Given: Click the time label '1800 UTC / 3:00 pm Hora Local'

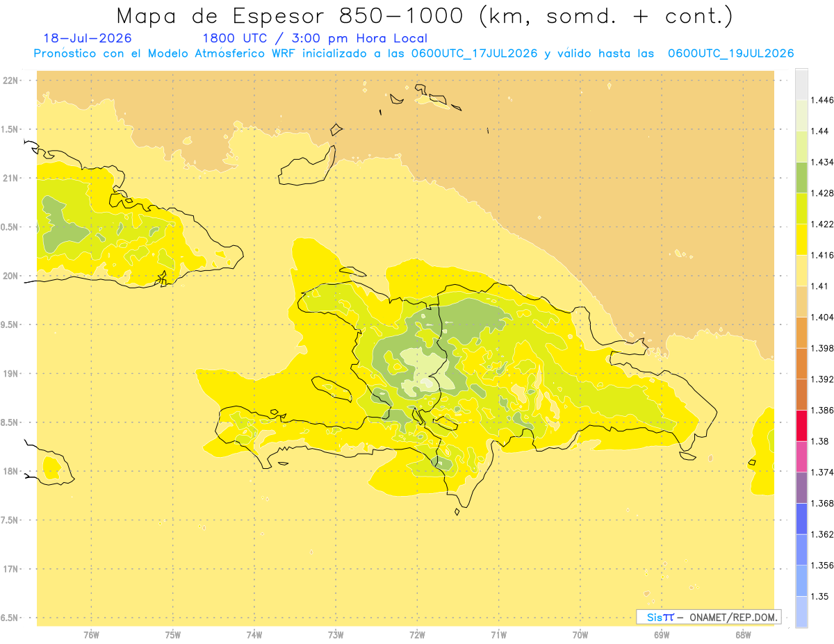Looking at the screenshot, I should tap(315, 38).
